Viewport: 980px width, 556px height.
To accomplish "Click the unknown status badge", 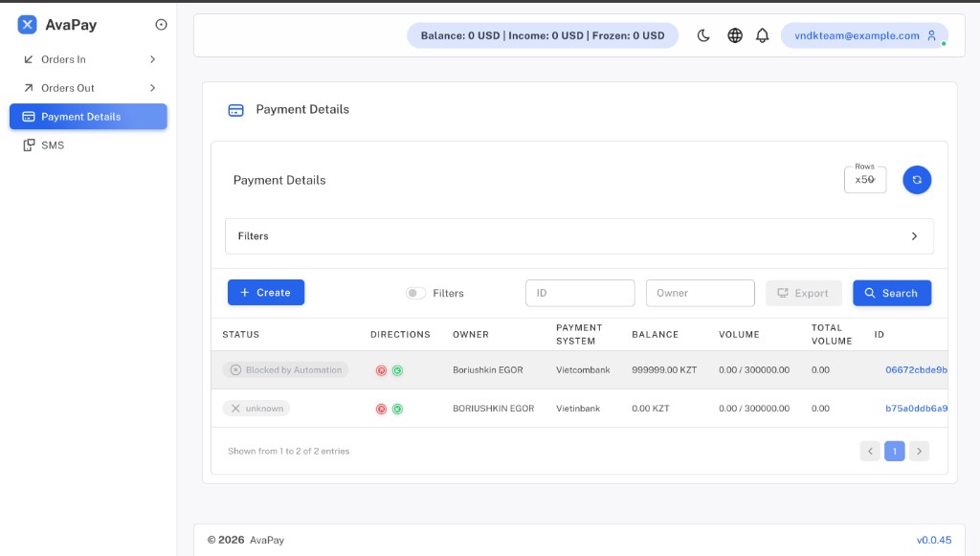I will coord(256,409).
